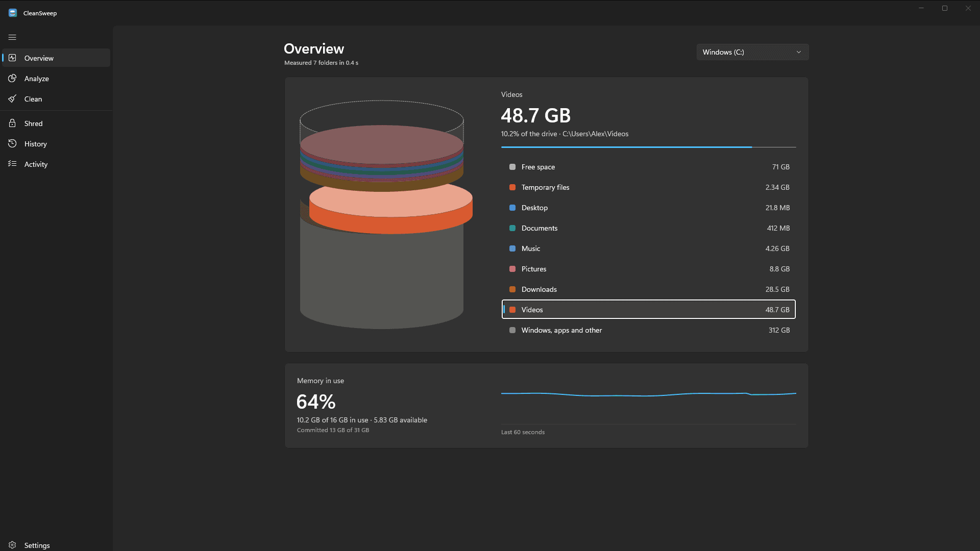
Task: Click the 48.7 GB heading value
Action: click(x=536, y=115)
